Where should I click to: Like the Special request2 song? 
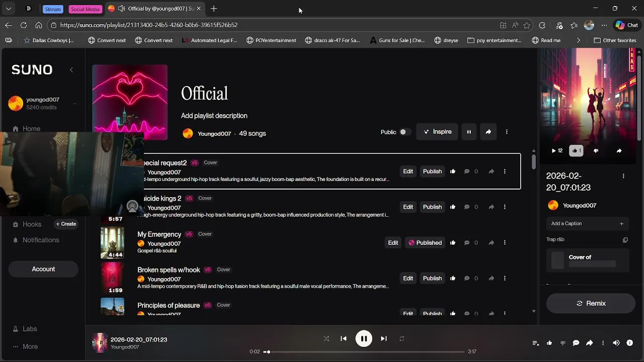coord(453,171)
